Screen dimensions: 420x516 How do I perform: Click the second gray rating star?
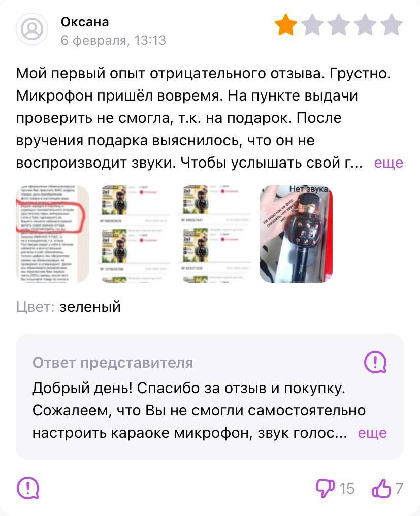[312, 25]
